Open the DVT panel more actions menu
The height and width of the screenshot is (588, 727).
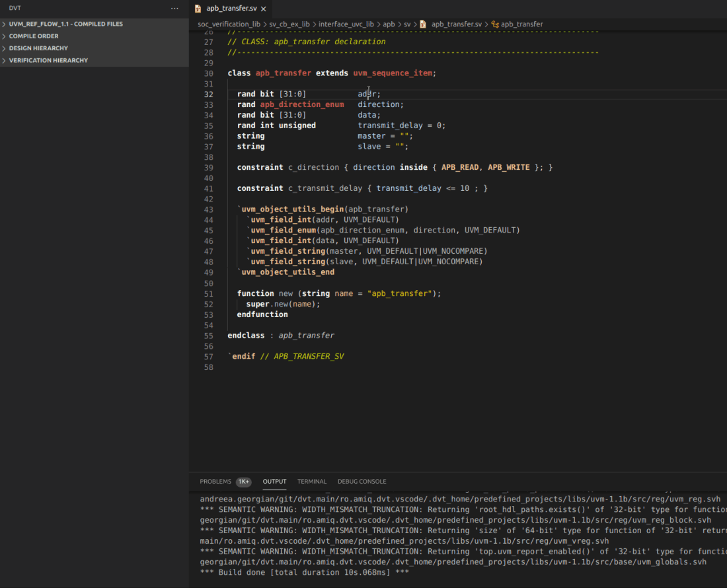click(174, 9)
